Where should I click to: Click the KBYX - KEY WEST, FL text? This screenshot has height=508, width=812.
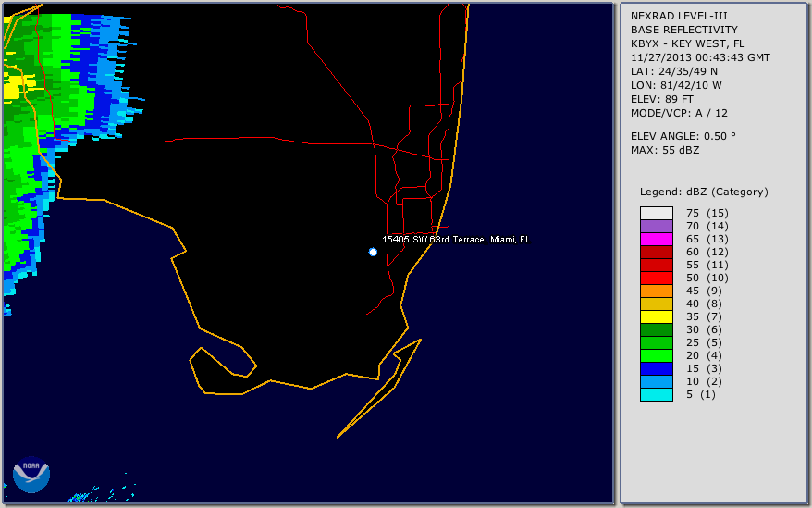tap(687, 43)
